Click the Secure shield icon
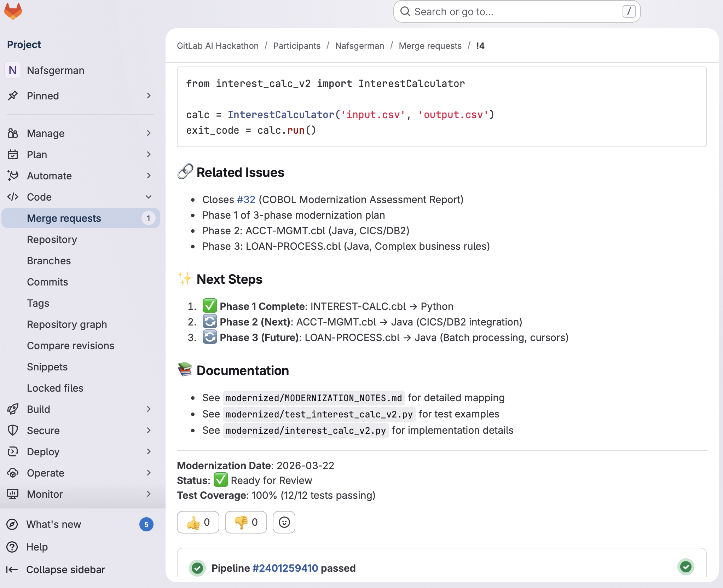Viewport: 723px width, 588px height. pos(13,431)
